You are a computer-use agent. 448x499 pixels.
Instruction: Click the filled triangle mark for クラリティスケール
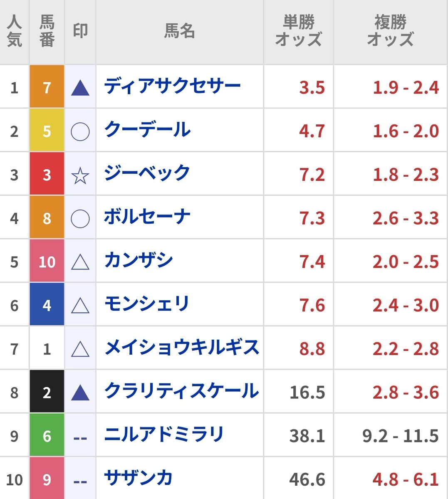coord(80,393)
